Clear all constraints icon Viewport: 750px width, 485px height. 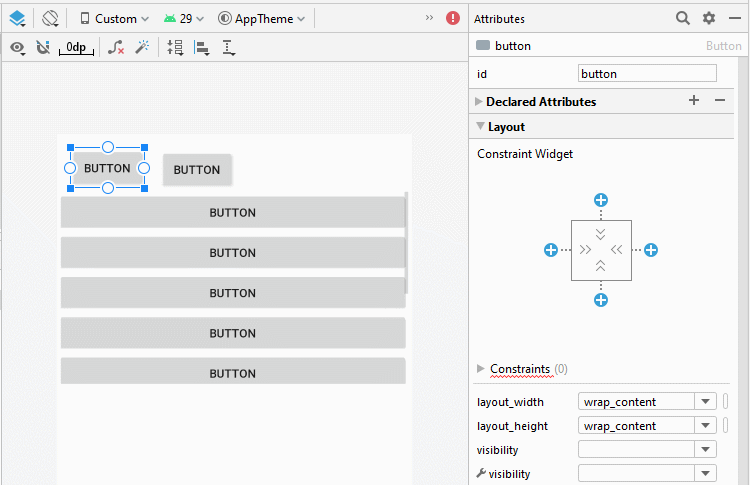coord(116,47)
